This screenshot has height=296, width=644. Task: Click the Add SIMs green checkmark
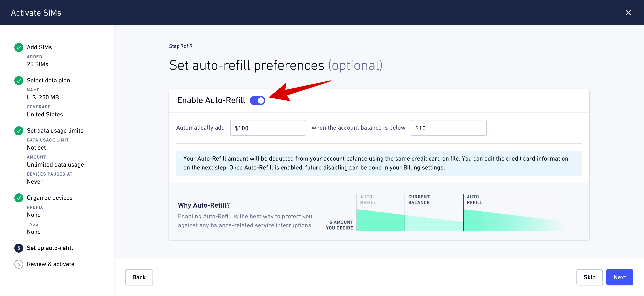click(19, 47)
